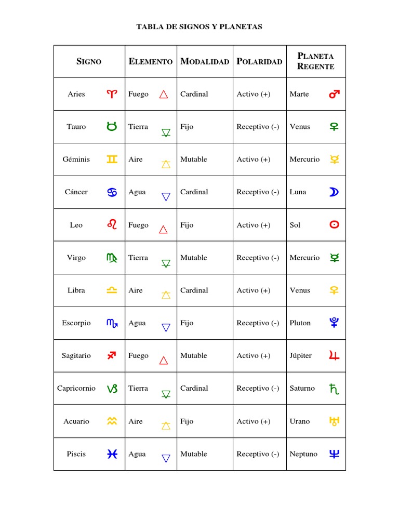This screenshot has height=532, width=399.
Task: Click the blue Luna crescent symbol
Action: point(334,192)
